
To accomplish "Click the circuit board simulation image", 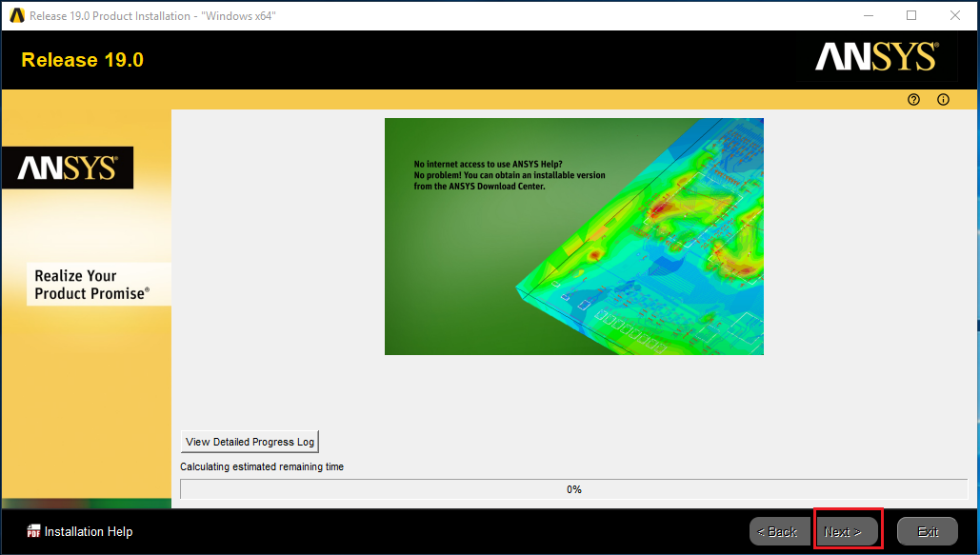I will (x=573, y=236).
